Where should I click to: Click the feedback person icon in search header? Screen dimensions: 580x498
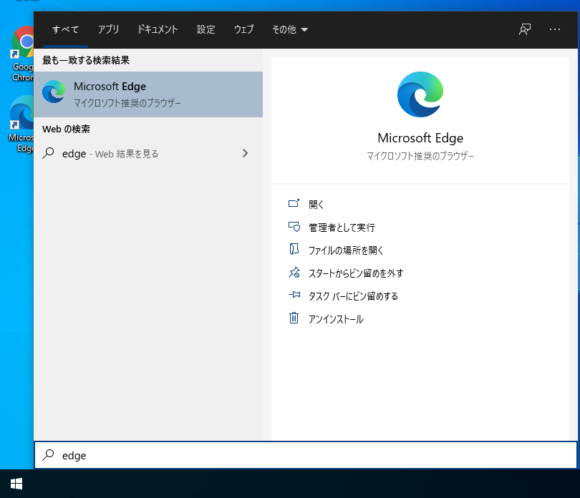pyautogui.click(x=525, y=30)
